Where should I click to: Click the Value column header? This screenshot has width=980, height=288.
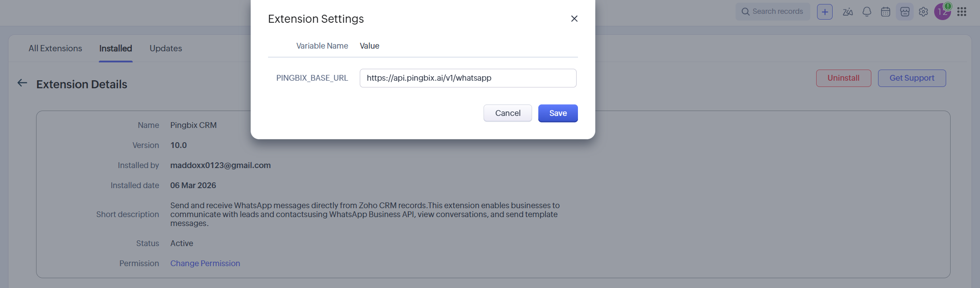pyautogui.click(x=370, y=46)
